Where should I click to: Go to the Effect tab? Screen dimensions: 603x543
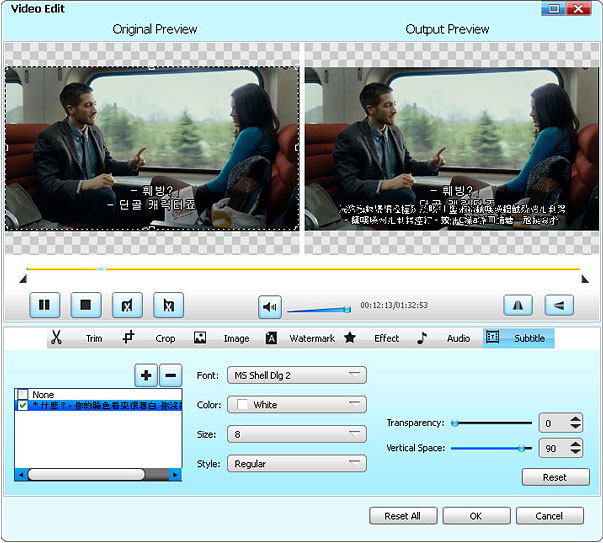pos(386,338)
